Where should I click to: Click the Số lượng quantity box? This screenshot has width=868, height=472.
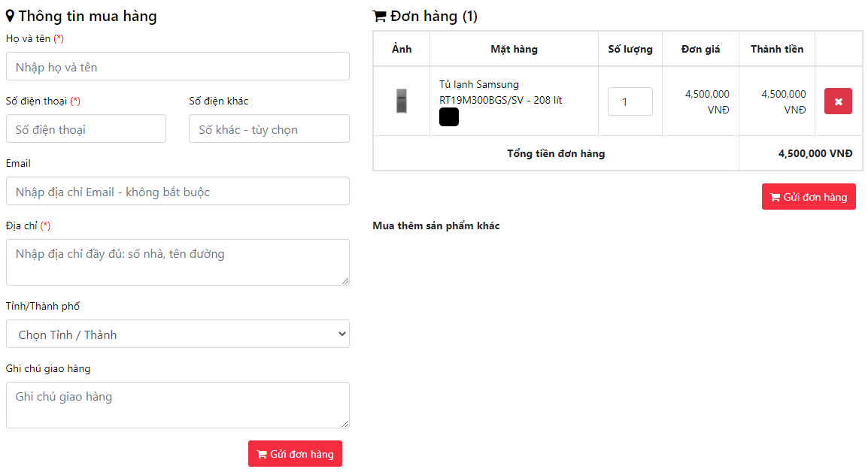pyautogui.click(x=630, y=102)
